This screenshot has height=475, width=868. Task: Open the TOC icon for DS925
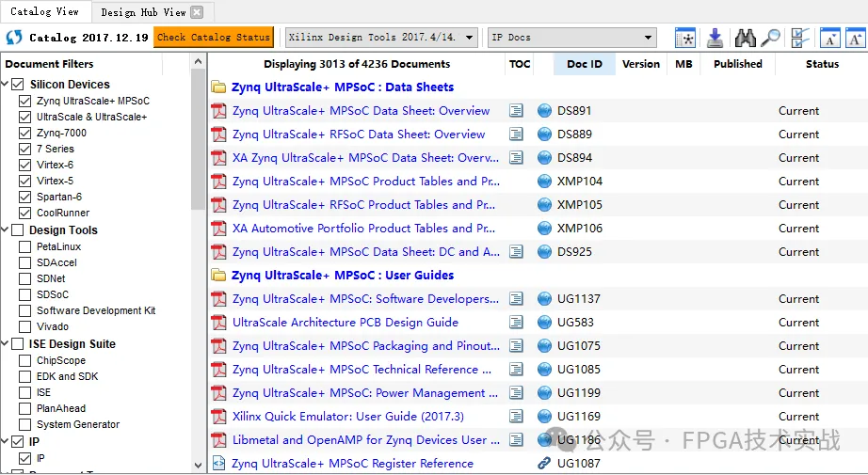click(516, 251)
